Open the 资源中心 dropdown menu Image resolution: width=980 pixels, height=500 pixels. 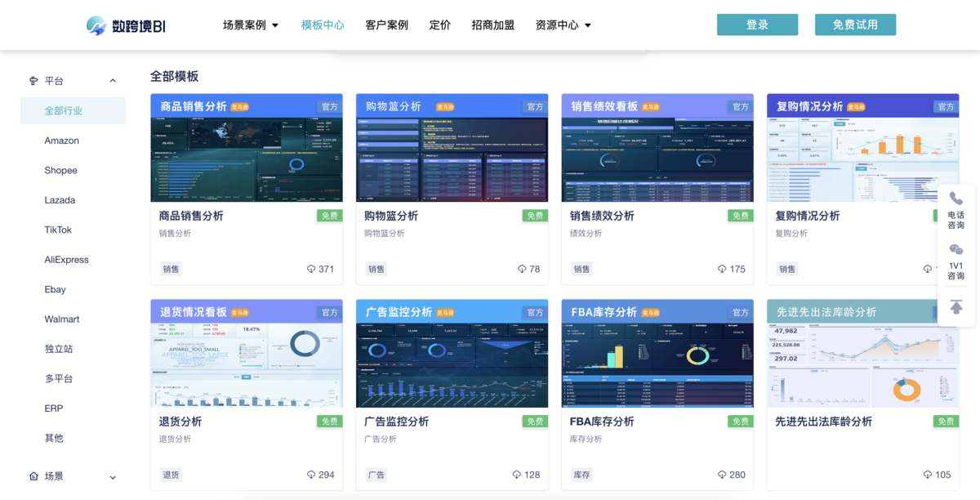point(563,25)
